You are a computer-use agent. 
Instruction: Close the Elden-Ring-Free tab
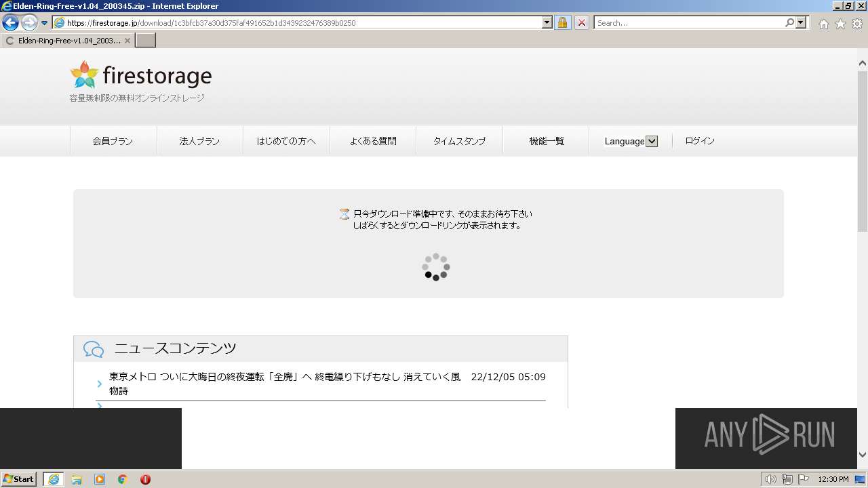[127, 41]
